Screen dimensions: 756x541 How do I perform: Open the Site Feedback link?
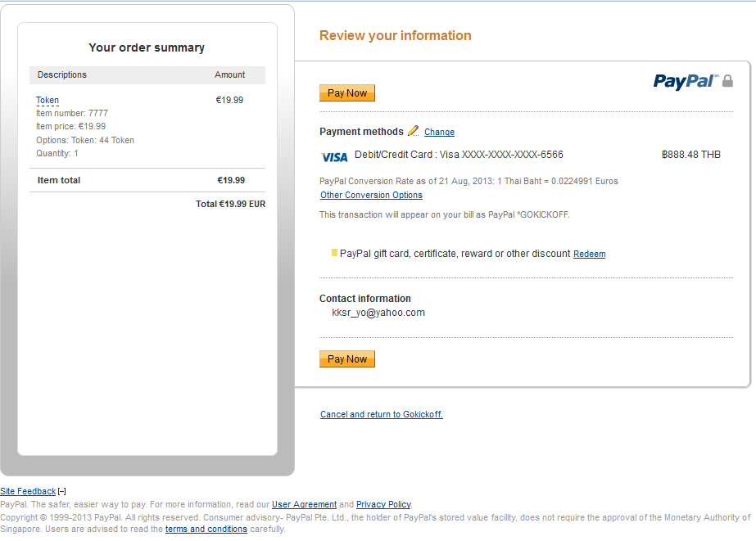point(28,491)
